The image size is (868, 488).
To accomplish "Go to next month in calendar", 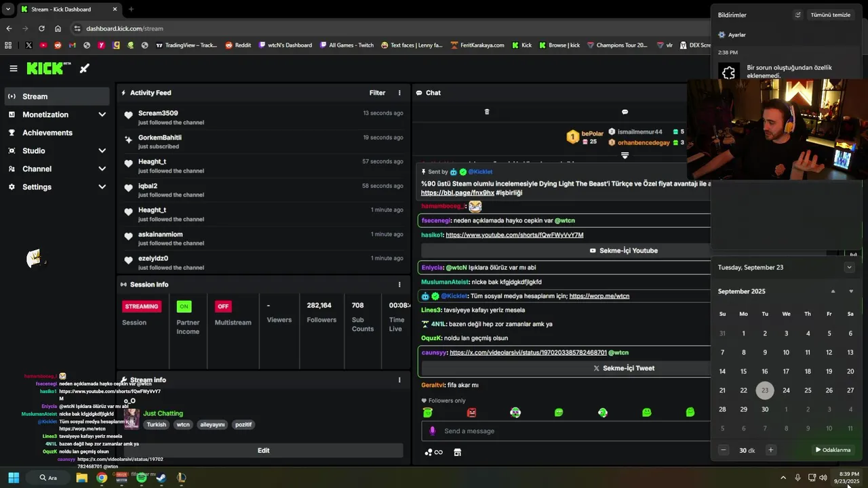I will coord(851,291).
